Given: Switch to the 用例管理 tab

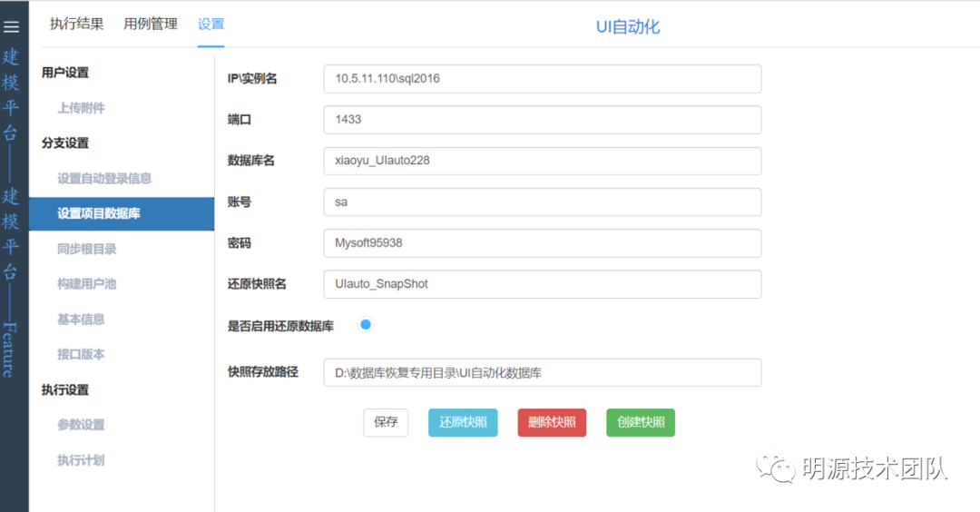Looking at the screenshot, I should tap(151, 25).
